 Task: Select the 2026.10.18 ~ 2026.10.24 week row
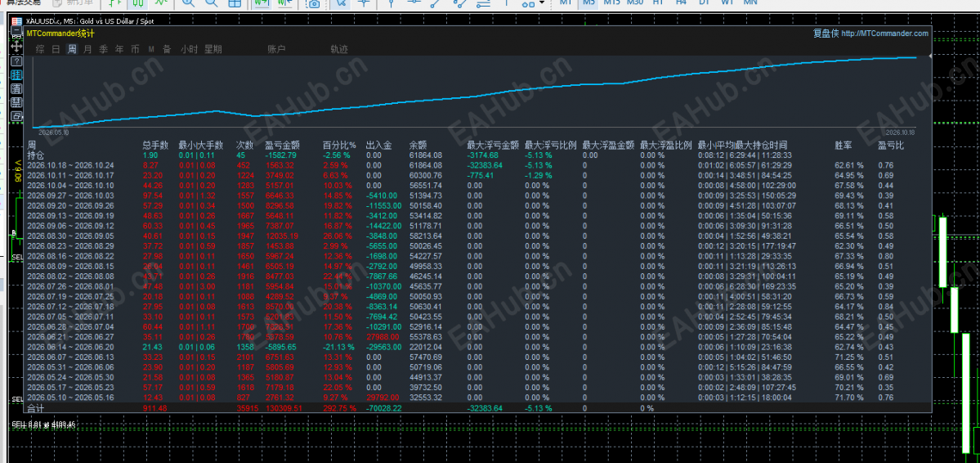pyautogui.click(x=477, y=165)
